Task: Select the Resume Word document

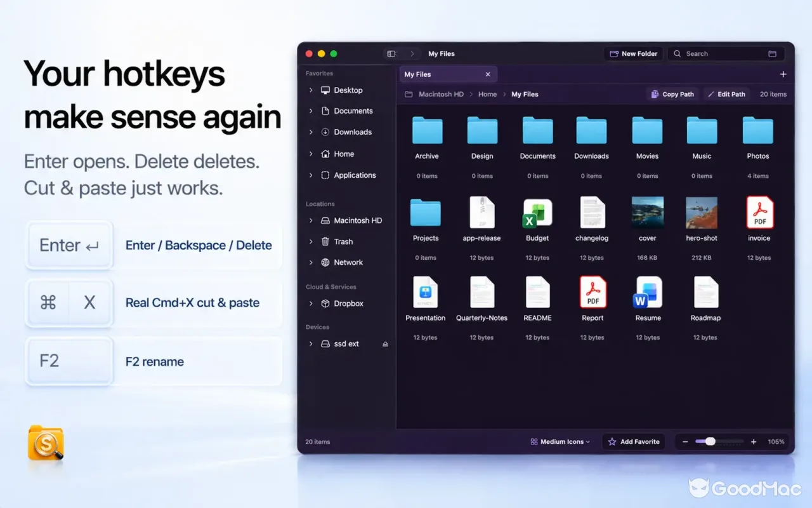Action: (x=648, y=292)
